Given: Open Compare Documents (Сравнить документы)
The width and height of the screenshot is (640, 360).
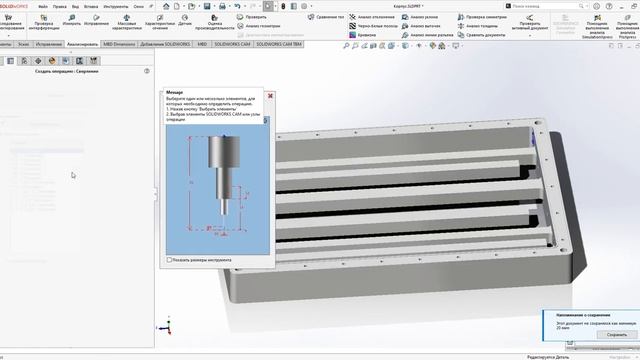Looking at the screenshot, I should (482, 35).
